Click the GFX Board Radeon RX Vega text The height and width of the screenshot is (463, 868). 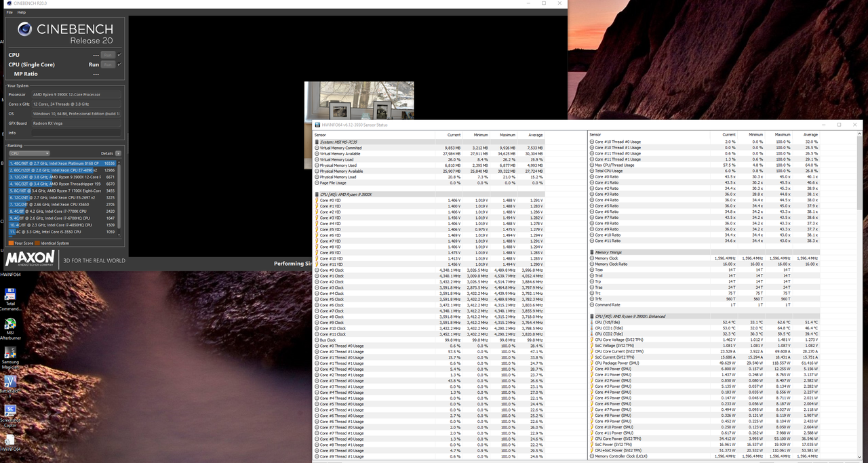[x=48, y=123]
